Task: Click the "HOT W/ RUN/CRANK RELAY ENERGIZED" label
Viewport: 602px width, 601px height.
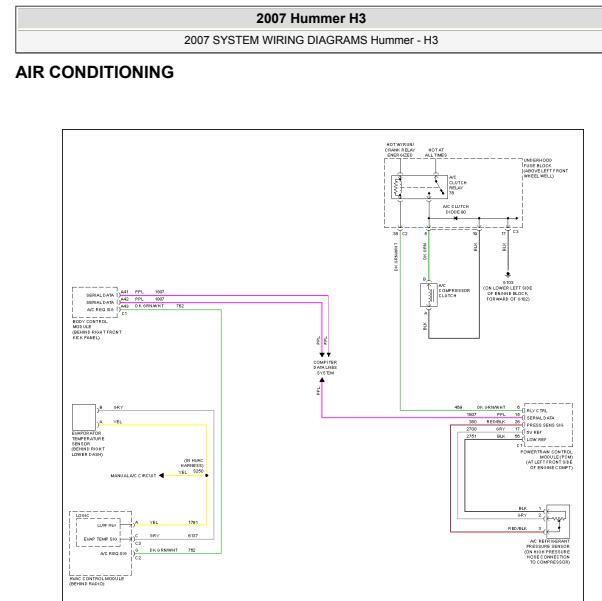Action: tap(400, 150)
